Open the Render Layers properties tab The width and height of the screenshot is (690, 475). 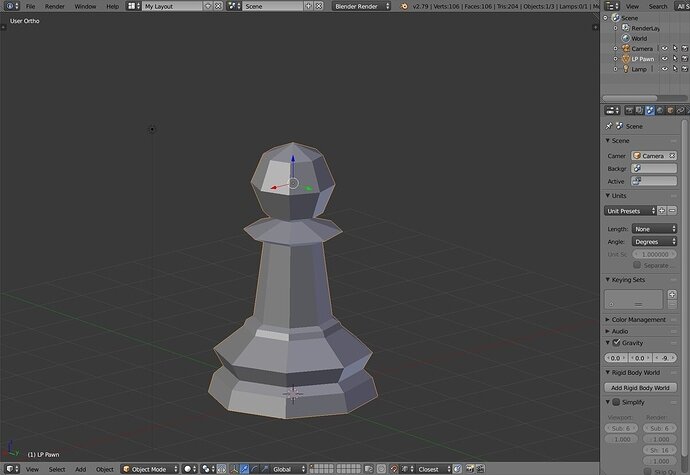coord(639,110)
